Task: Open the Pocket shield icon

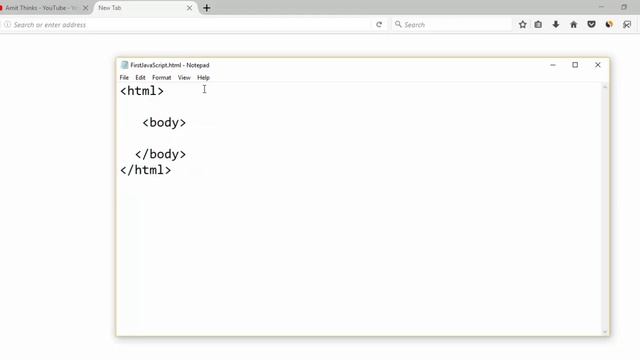Action: click(x=591, y=24)
